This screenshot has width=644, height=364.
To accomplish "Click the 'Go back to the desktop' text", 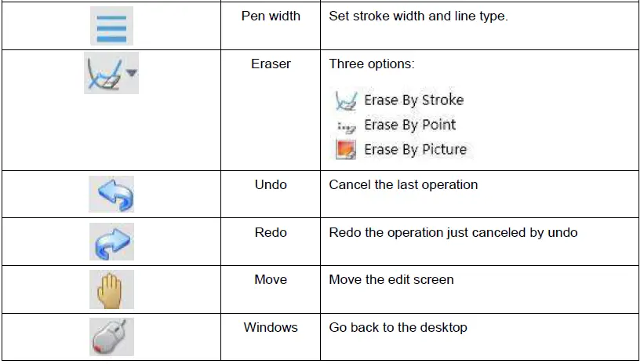I will [398, 327].
